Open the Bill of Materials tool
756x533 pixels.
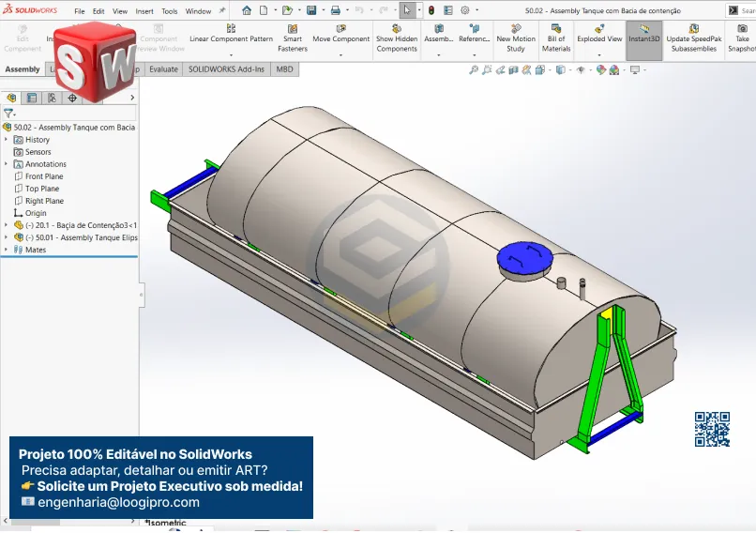[x=556, y=38]
